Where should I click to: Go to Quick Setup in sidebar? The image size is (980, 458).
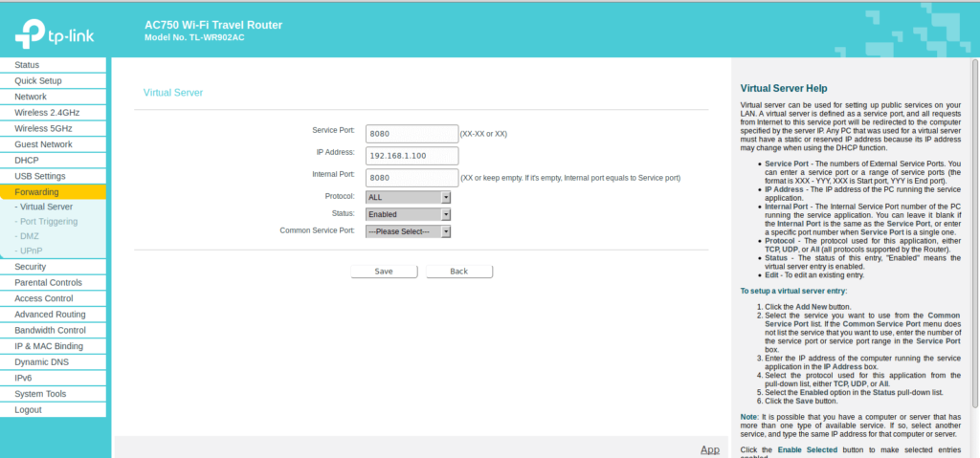[37, 81]
